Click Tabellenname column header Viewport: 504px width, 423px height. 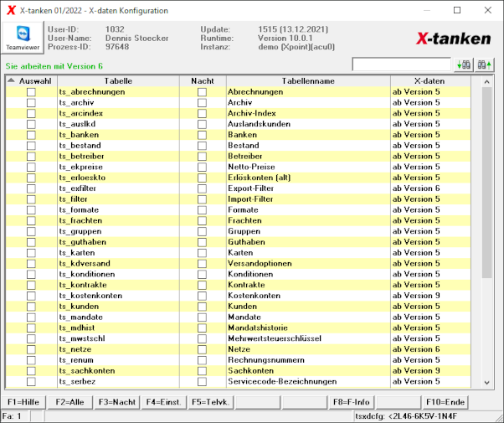coord(308,80)
